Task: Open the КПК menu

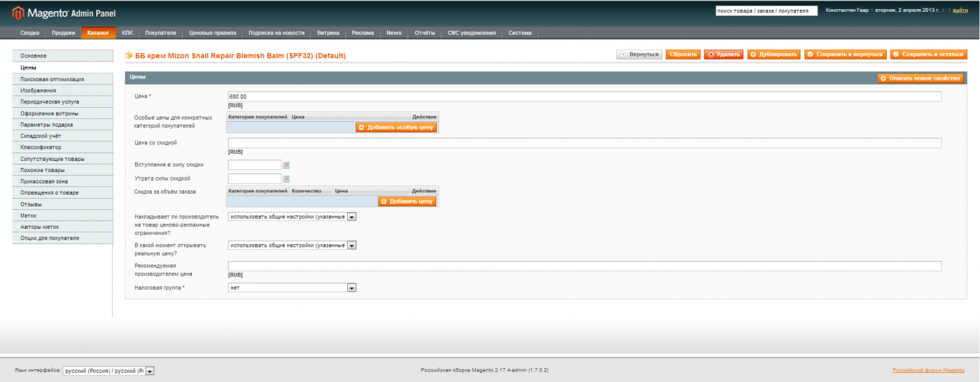Action: (127, 33)
